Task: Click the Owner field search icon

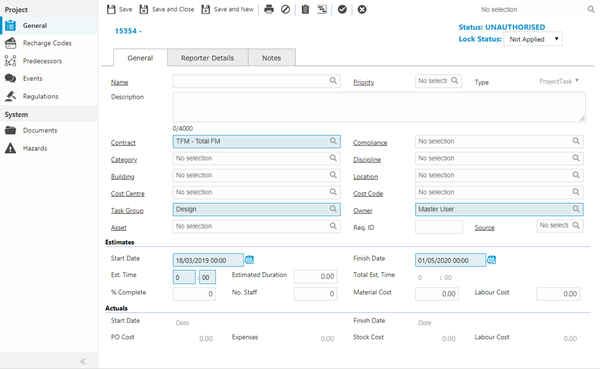Action: click(576, 209)
